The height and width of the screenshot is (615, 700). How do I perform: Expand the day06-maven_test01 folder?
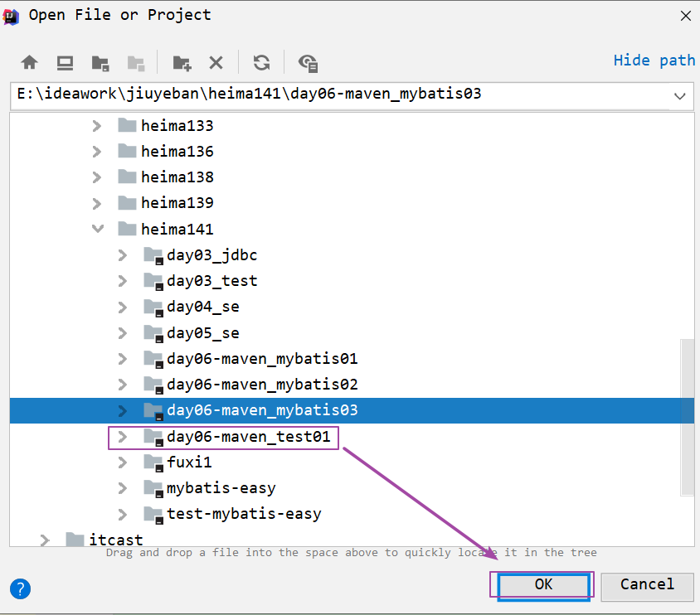coord(123,436)
